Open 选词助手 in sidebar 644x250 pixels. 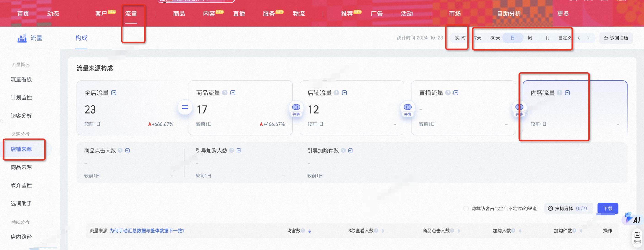pos(21,203)
